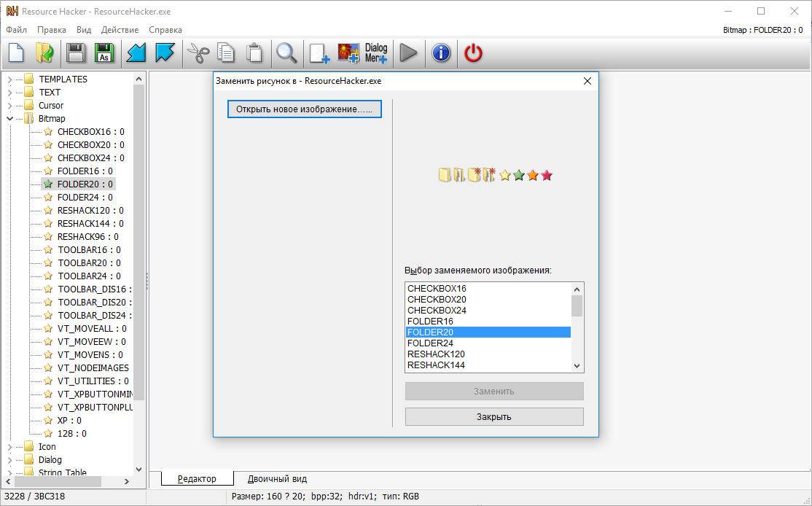The image size is (812, 506).
Task: Click right arrow of tree horizontal scrollbar
Action: click(x=126, y=482)
